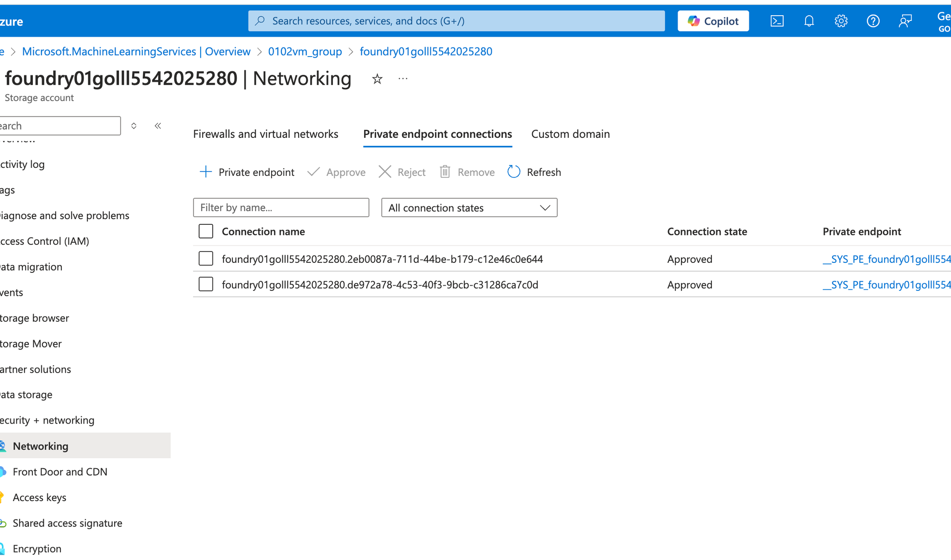Check the connection ending in c12e46c0e644
The height and width of the screenshot is (560, 951).
(206, 259)
